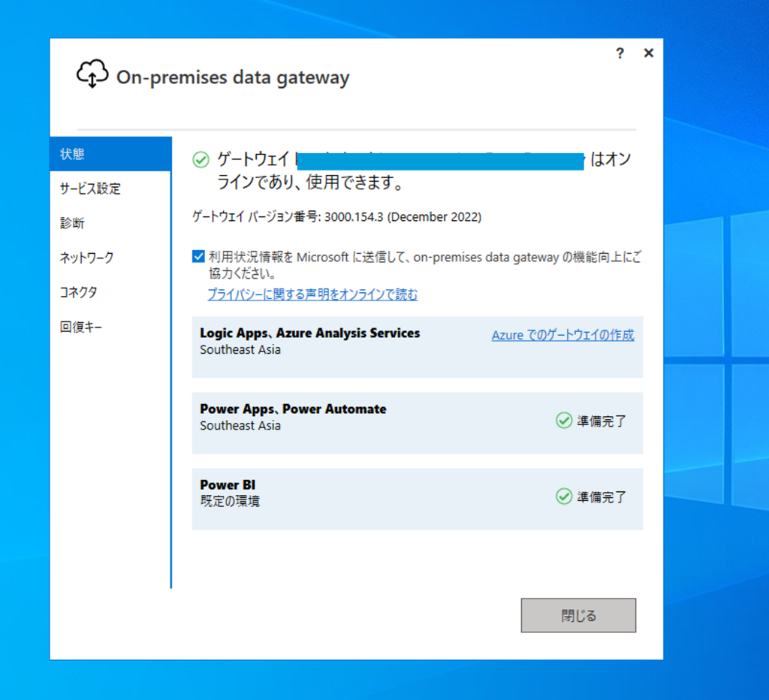
Task: Click 準備完了 status in Power BI row
Action: (602, 497)
